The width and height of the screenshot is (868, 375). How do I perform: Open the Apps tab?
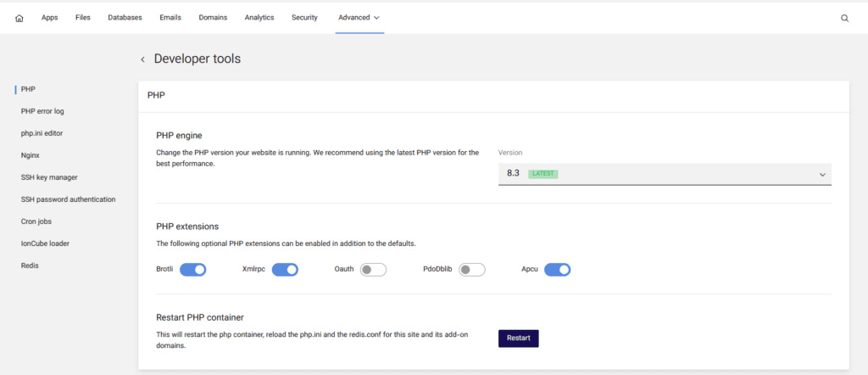click(50, 18)
